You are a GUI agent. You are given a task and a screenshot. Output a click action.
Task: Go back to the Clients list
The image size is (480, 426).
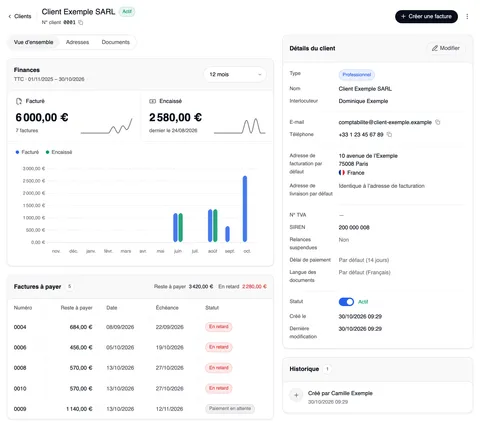coord(20,16)
